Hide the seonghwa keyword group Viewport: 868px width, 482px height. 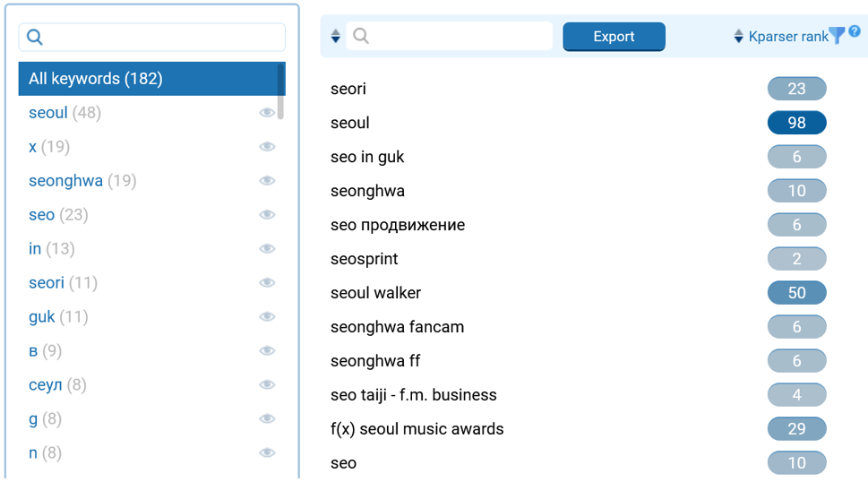coord(267,181)
